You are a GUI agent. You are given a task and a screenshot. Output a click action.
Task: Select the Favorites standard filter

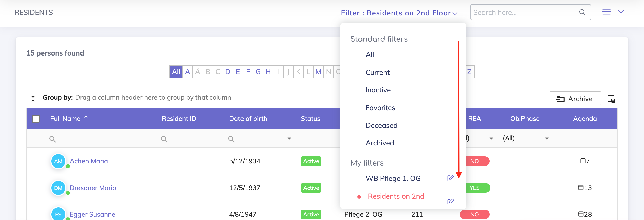tap(380, 108)
